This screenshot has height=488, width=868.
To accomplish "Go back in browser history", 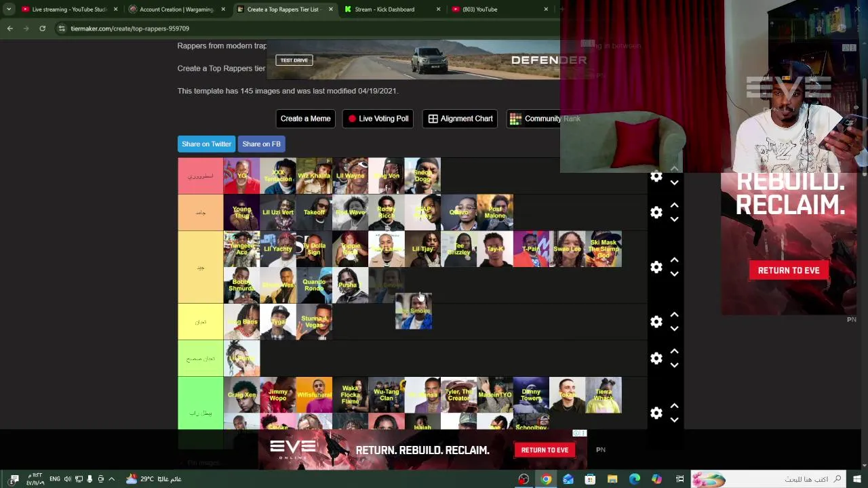I will 9,28.
